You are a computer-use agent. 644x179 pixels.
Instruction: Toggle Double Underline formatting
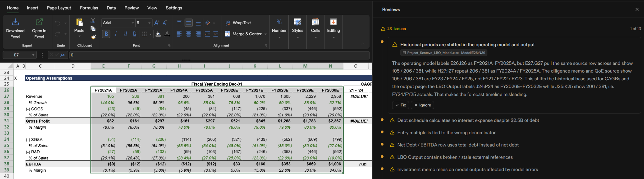click(x=135, y=34)
